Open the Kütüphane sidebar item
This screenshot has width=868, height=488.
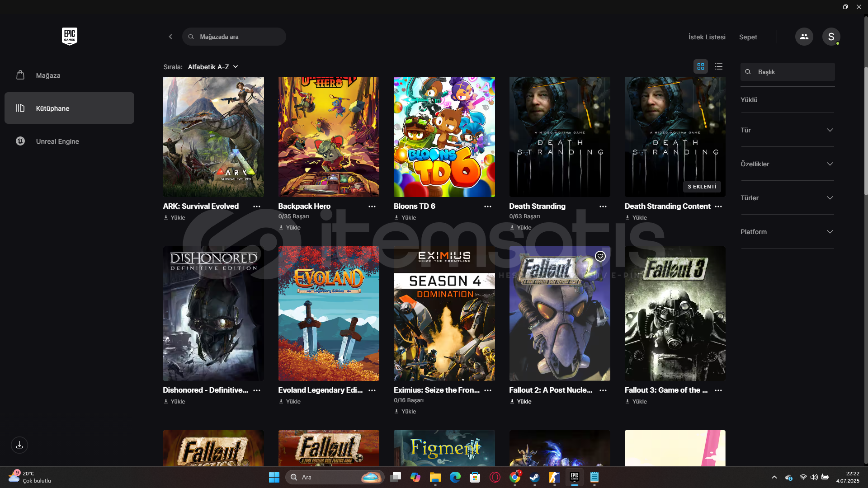[69, 108]
